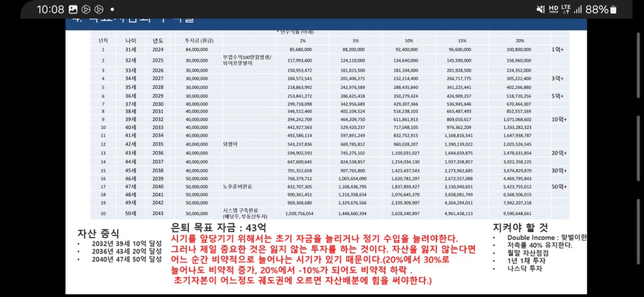
Task: Click the '43세' age cell
Action: click(x=131, y=153)
